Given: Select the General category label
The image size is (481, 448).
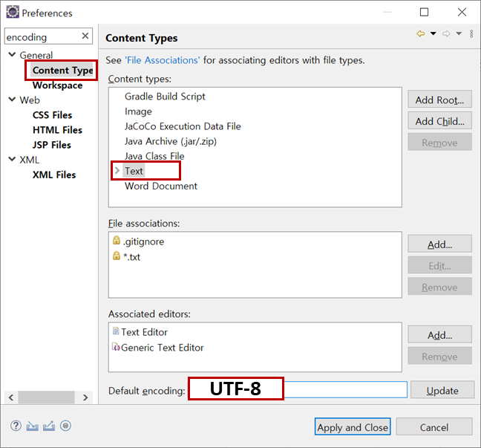Looking at the screenshot, I should [36, 55].
